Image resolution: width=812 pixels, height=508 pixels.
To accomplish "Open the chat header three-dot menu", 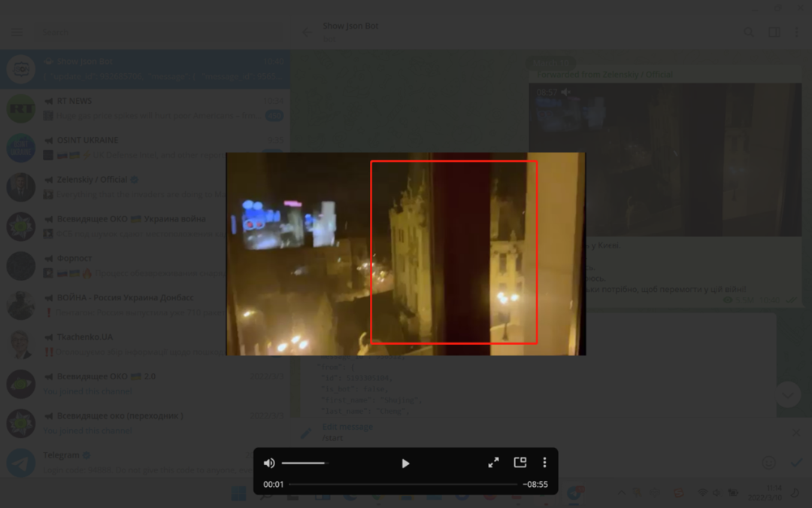I will click(x=797, y=32).
